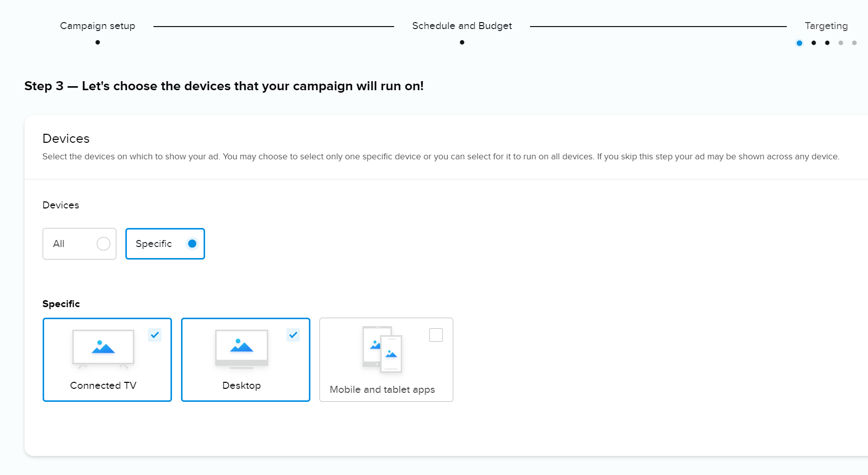The image size is (868, 475).
Task: Click the second Targeting progress dot
Action: 813,43
